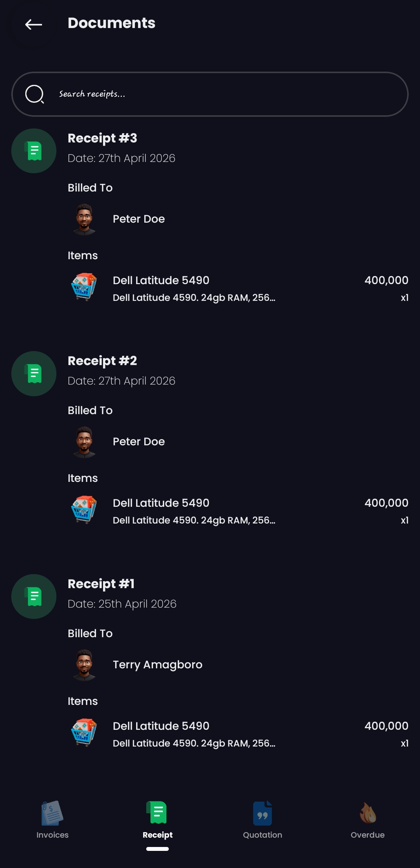Open the Receipt #1 title
Viewport: 420px width, 868px height.
[x=101, y=584]
